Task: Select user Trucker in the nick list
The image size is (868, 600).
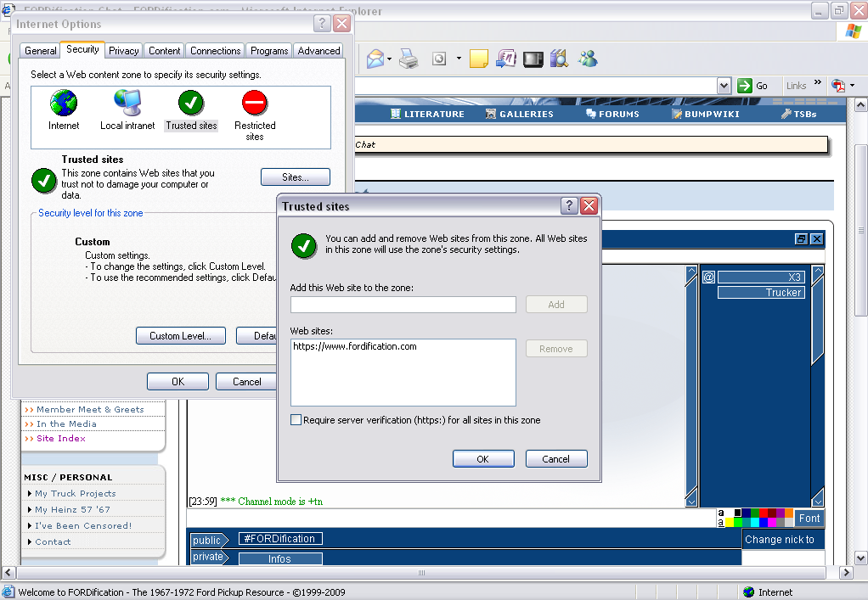Action: point(761,293)
